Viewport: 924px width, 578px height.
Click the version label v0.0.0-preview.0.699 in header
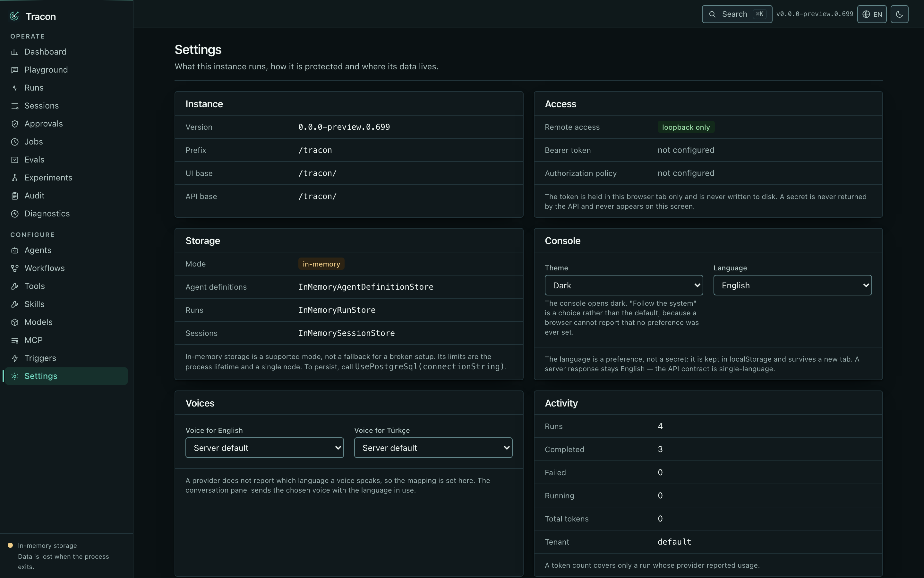(814, 14)
